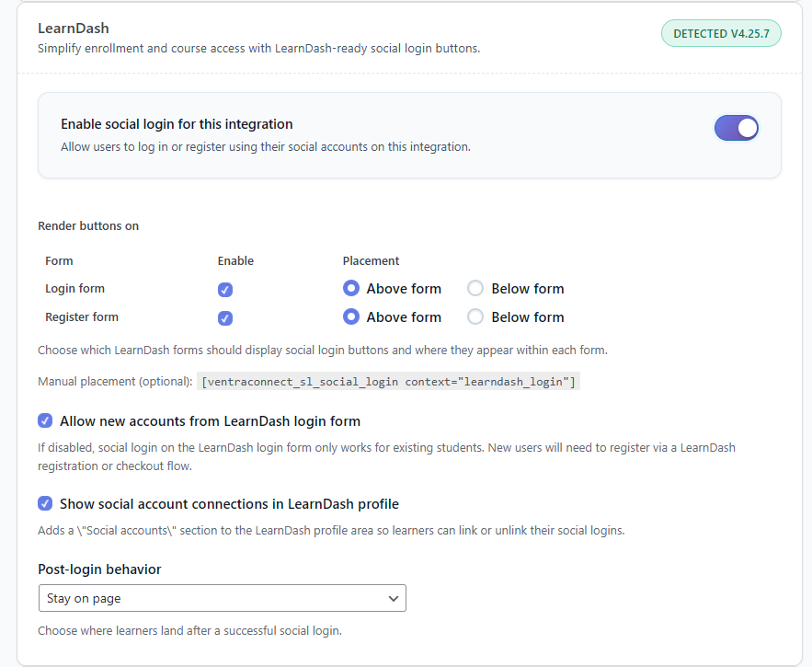Click the Enable column header

tap(235, 260)
